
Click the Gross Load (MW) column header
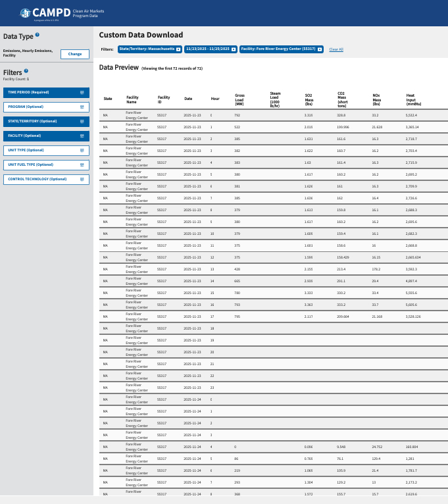coord(239,99)
